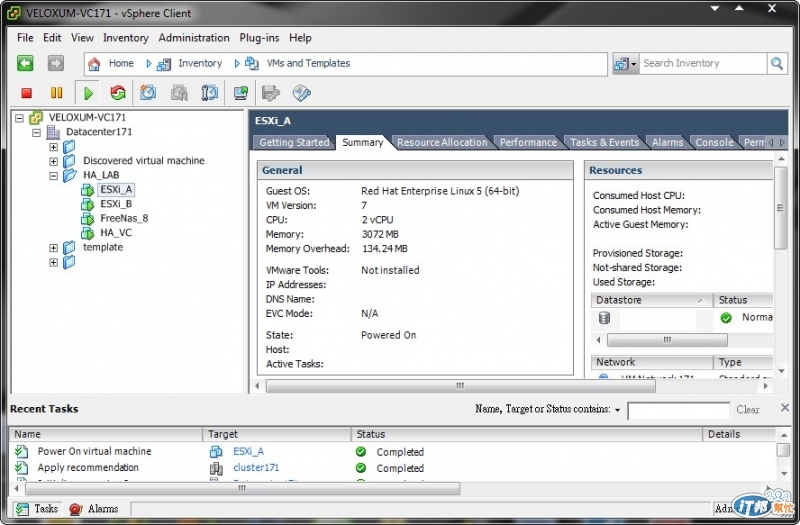The width and height of the screenshot is (800, 525).
Task: Select the ESXi_B virtual machine
Action: click(116, 204)
